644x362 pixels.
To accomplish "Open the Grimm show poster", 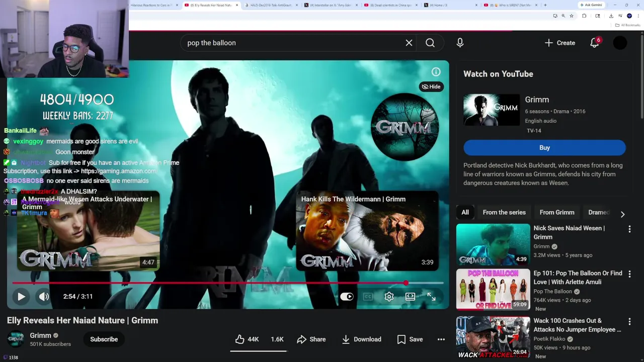I will click(x=492, y=110).
